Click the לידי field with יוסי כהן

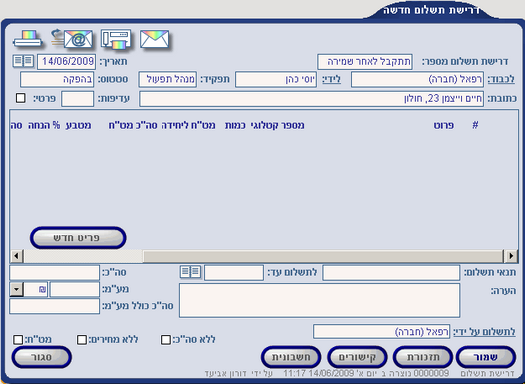[276, 79]
